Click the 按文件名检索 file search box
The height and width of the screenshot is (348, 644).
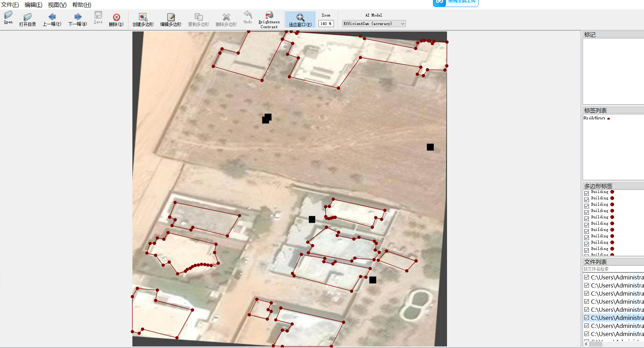point(613,269)
